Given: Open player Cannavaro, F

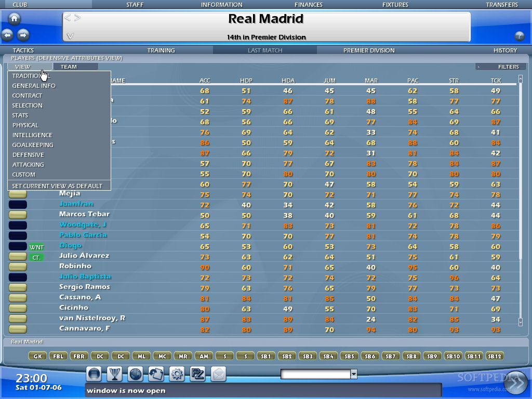Looking at the screenshot, I should click(85, 328).
